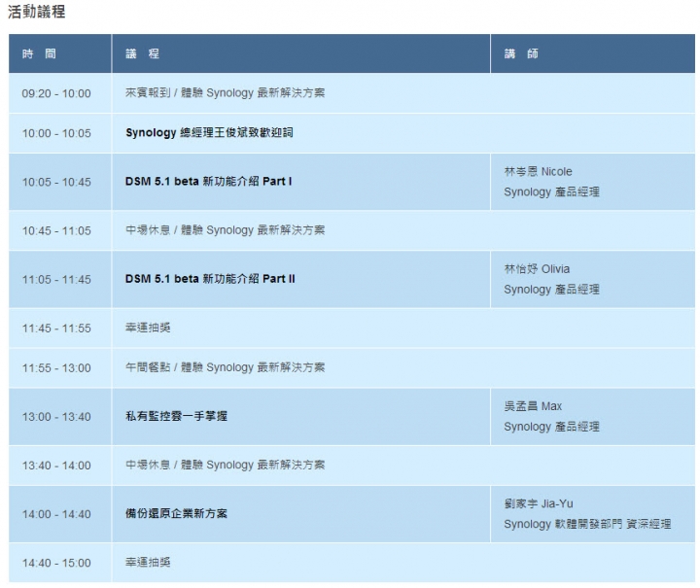Click Max's Synology 產品經理 title
Image resolution: width=700 pixels, height=588 pixels.
click(x=552, y=427)
